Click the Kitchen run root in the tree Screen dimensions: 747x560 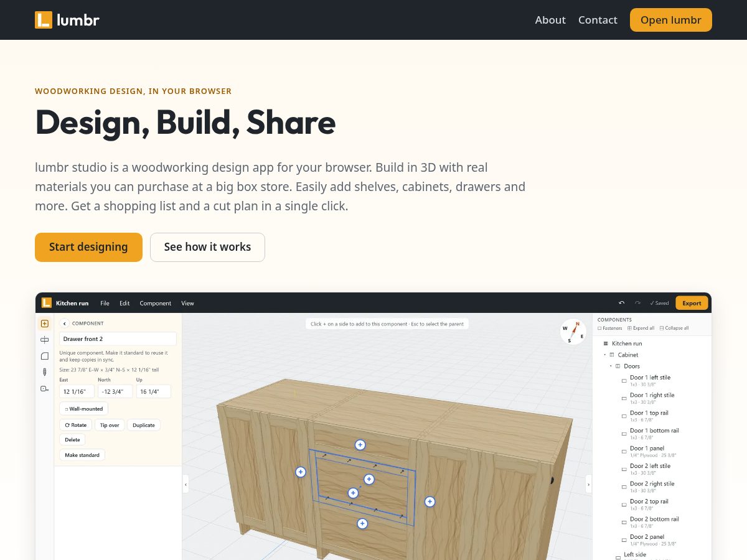627,343
